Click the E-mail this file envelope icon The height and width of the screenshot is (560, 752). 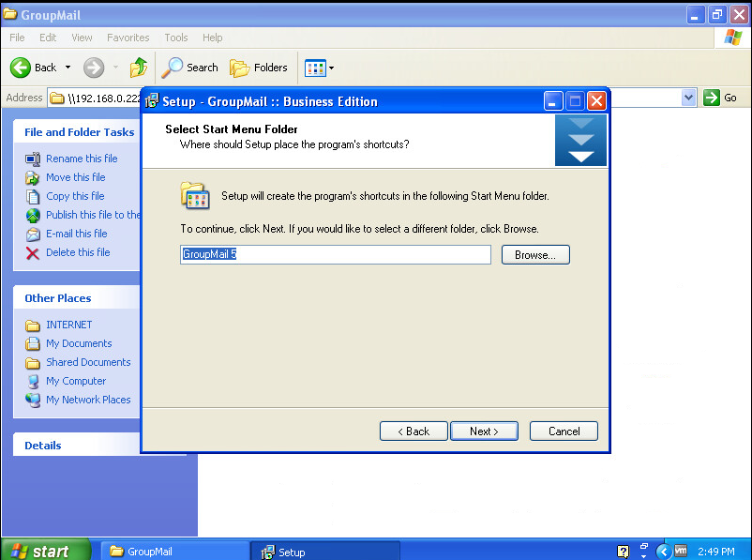(33, 234)
